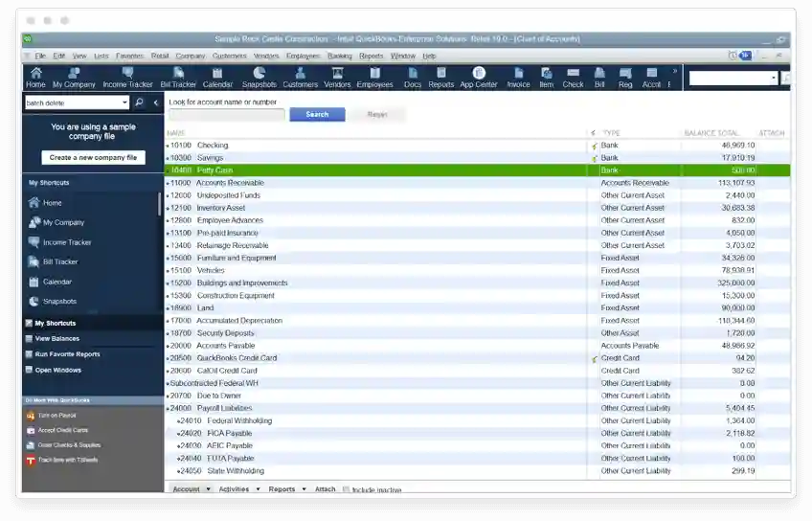Open Track time with TSheets link
Image resolution: width=812 pixels, height=521 pixels.
(x=62, y=460)
